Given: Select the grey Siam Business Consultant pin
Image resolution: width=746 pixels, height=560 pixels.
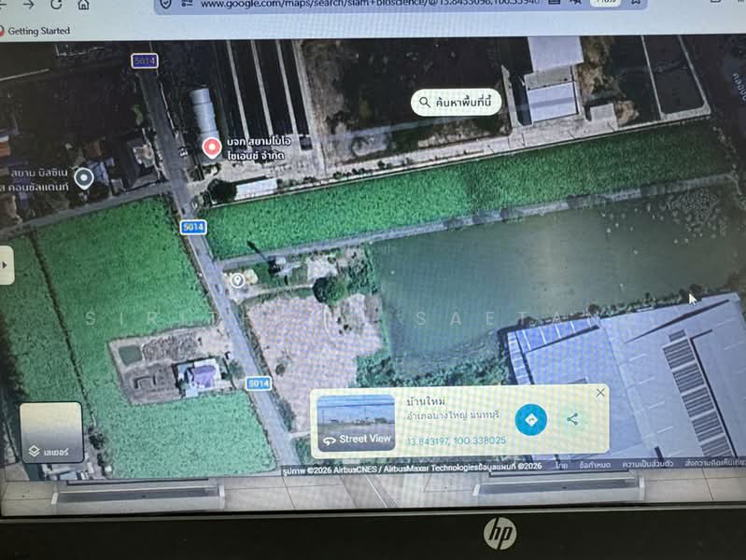Looking at the screenshot, I should 84,178.
